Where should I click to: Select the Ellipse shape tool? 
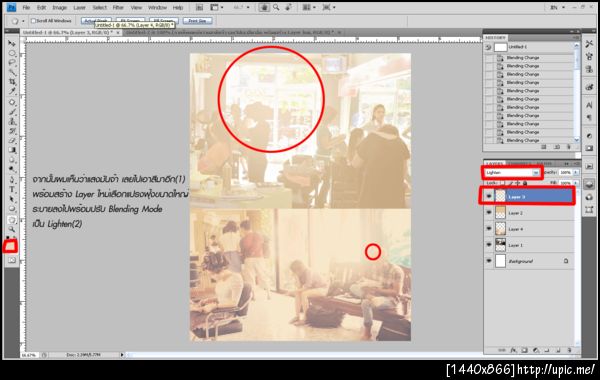(12, 209)
